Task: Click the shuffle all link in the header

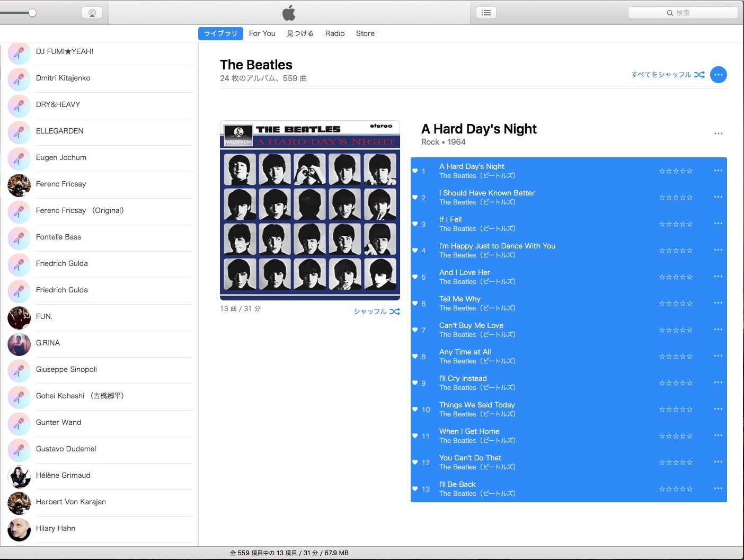Action: click(x=667, y=75)
